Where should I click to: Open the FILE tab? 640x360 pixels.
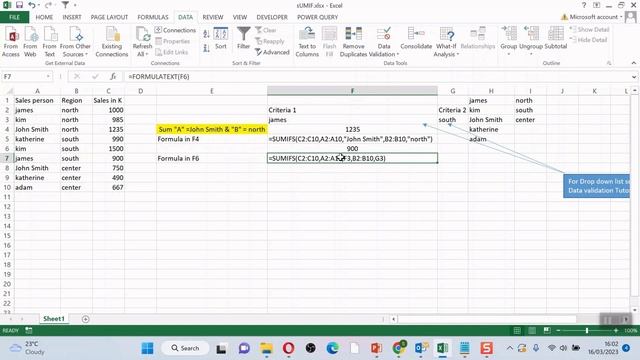click(x=14, y=17)
